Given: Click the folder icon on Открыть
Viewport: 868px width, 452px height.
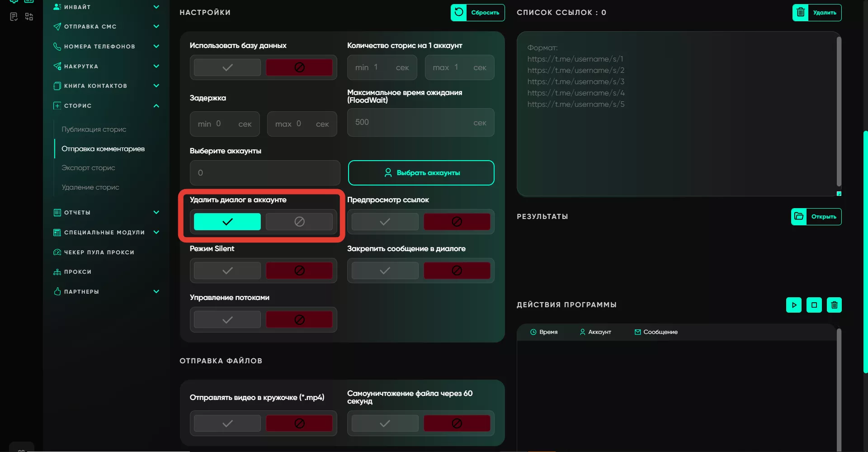Looking at the screenshot, I should point(799,216).
